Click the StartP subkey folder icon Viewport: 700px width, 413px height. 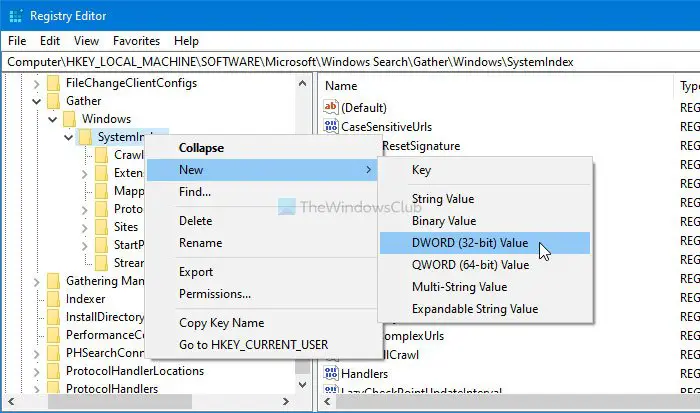(102, 245)
